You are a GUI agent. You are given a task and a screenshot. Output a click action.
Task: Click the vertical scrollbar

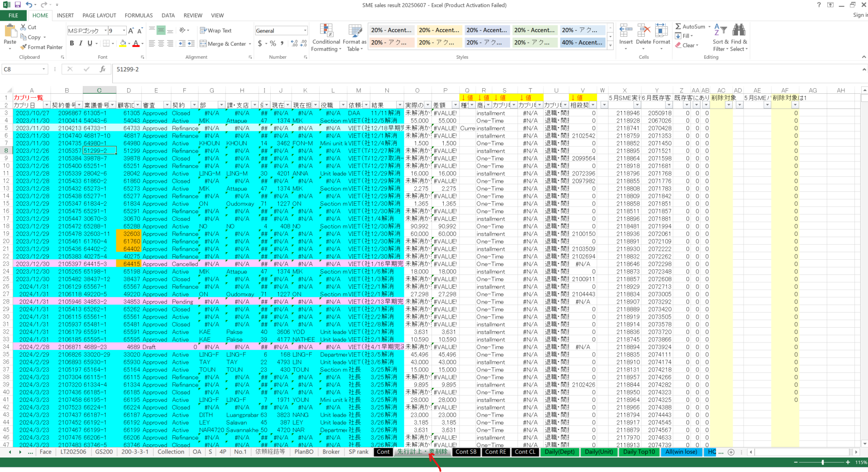[864, 267]
